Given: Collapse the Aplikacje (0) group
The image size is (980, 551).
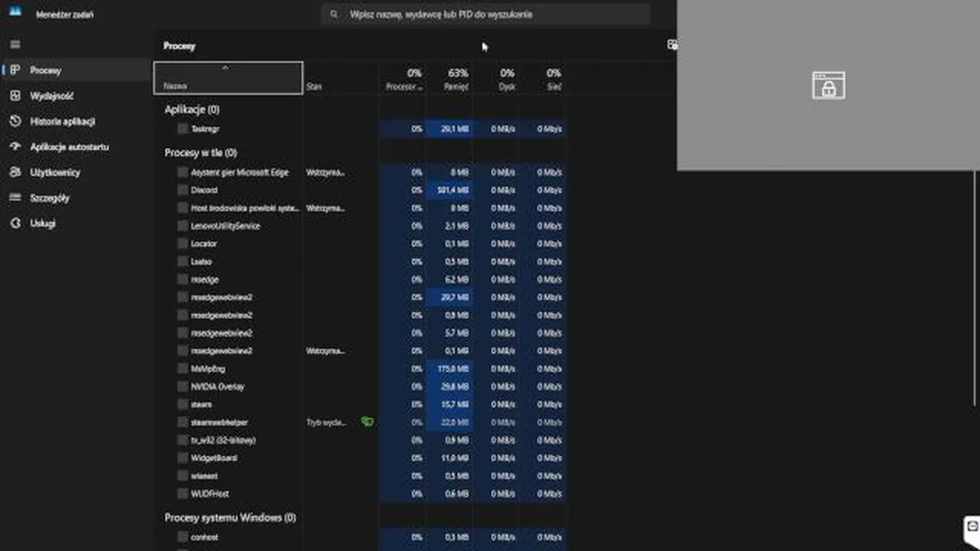Looking at the screenshot, I should coord(192,109).
